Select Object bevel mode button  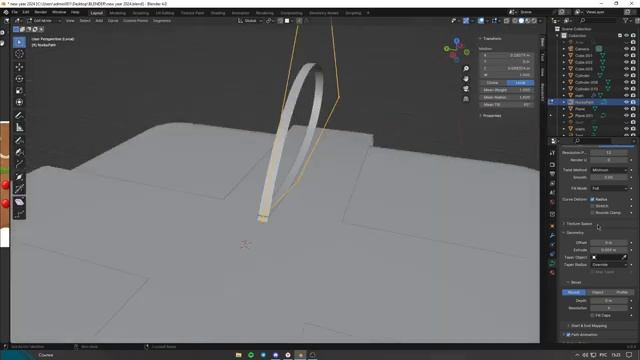[x=598, y=292]
